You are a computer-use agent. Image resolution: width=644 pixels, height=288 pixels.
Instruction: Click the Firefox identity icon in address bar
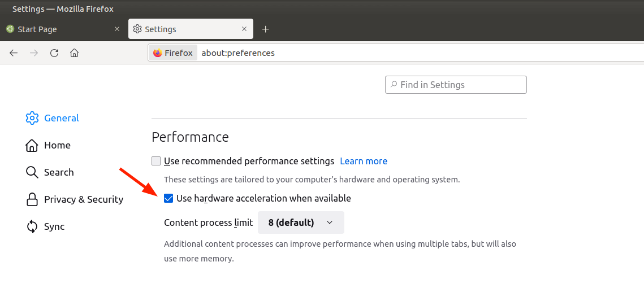coord(158,53)
